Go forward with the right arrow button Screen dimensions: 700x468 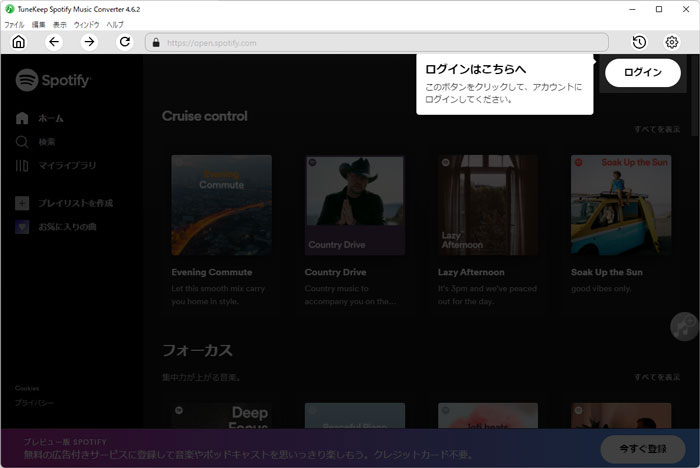tap(89, 42)
